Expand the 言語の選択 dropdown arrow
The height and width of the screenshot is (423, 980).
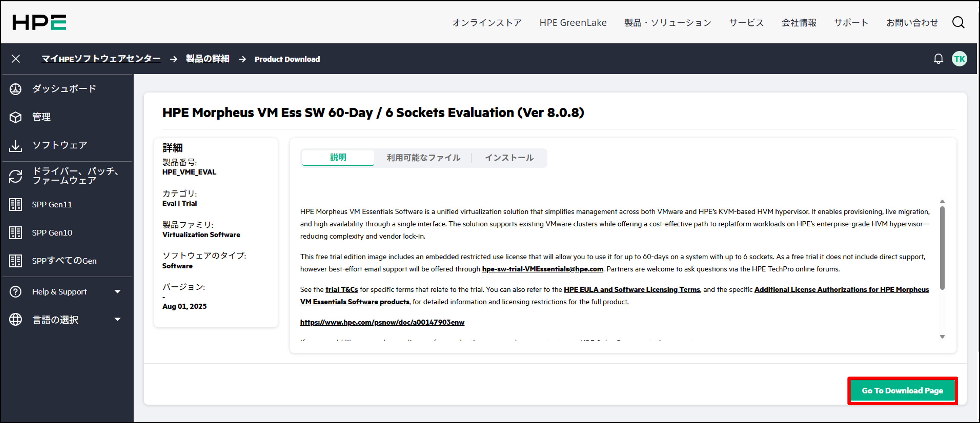(x=118, y=320)
